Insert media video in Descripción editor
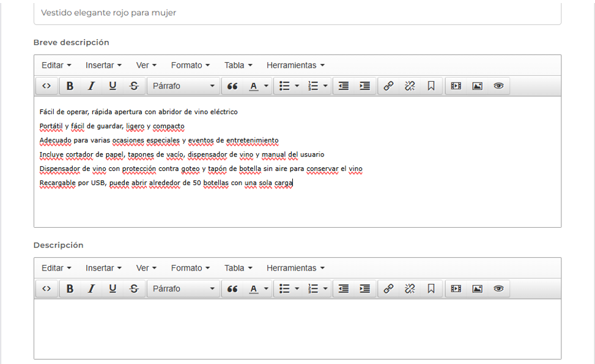The width and height of the screenshot is (595, 364). pyautogui.click(x=456, y=289)
